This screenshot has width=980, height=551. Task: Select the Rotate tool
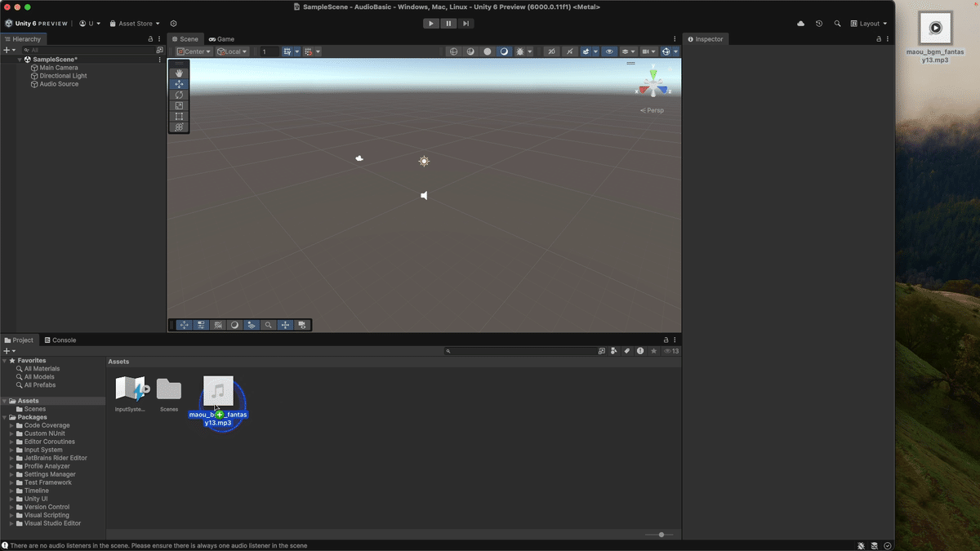coord(179,94)
